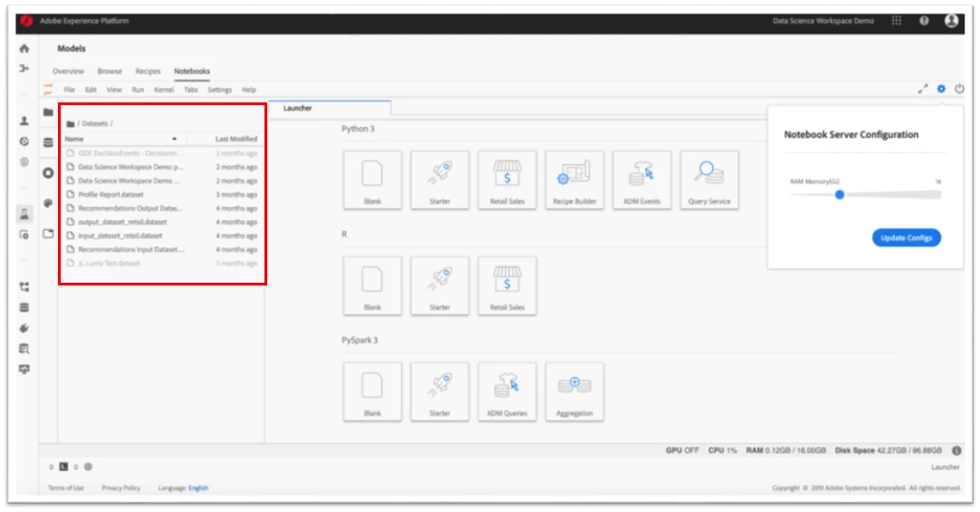
Task: Launch the PySpark 3 Starter notebook
Action: (440, 392)
